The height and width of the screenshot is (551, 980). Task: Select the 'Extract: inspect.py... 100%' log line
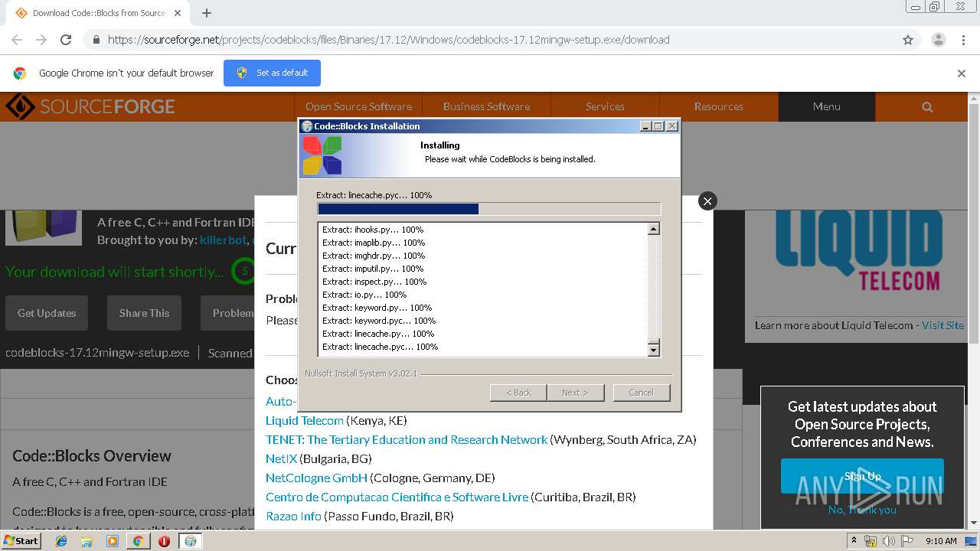[374, 282]
